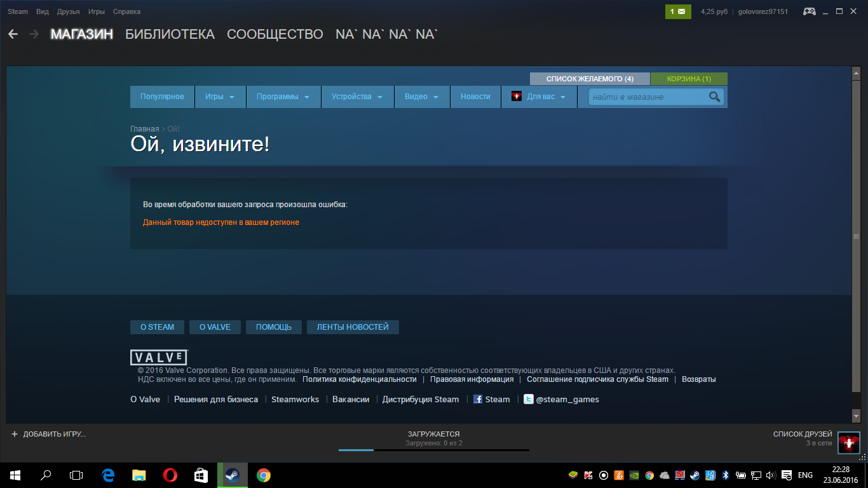Open the Друзья menu
This screenshot has width=868, height=488.
pos(68,11)
